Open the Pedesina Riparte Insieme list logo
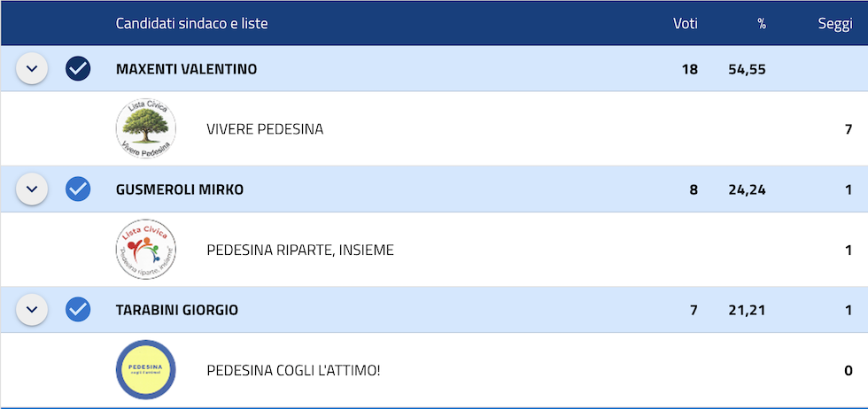Viewport: 868px width, 409px height. coord(146,250)
